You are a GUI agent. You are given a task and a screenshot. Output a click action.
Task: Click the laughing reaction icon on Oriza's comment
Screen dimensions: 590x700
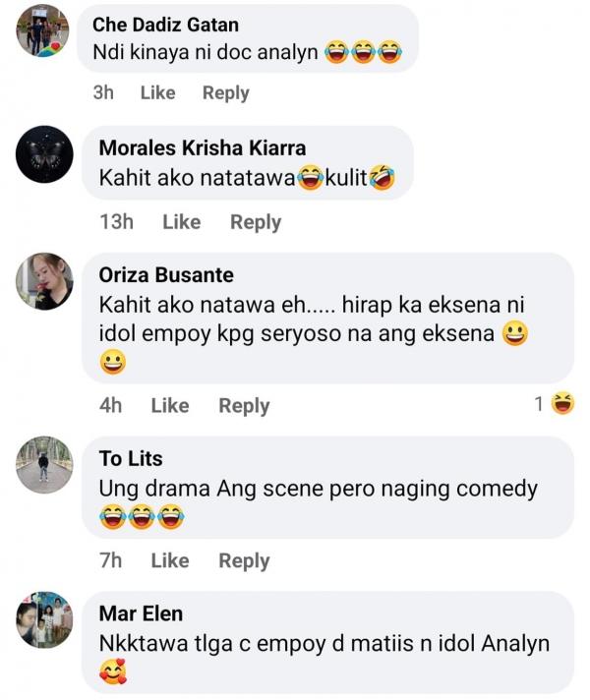[x=563, y=403]
